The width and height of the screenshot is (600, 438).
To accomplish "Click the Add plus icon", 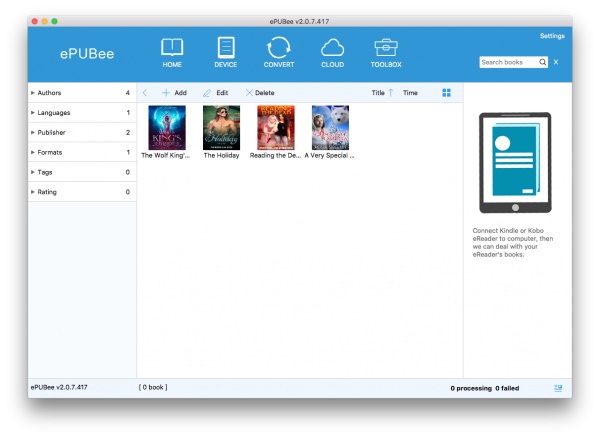I will point(166,93).
